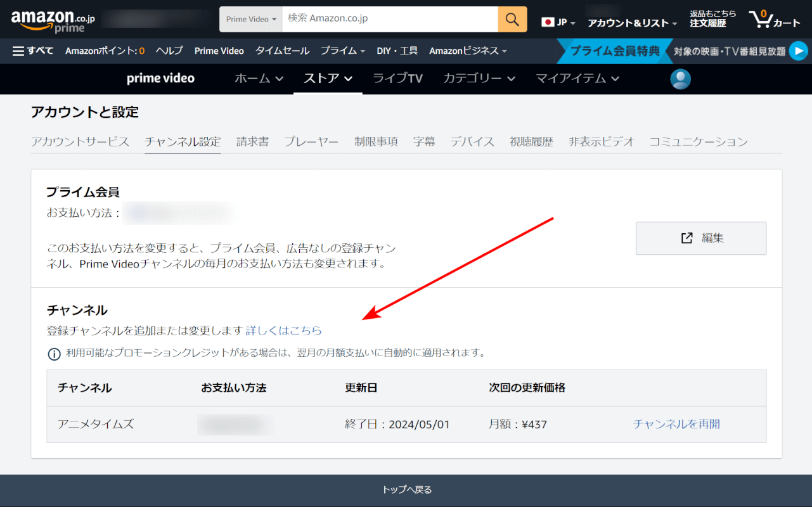Open the Amazon.co.jp prime logo homepage

[x=53, y=21]
